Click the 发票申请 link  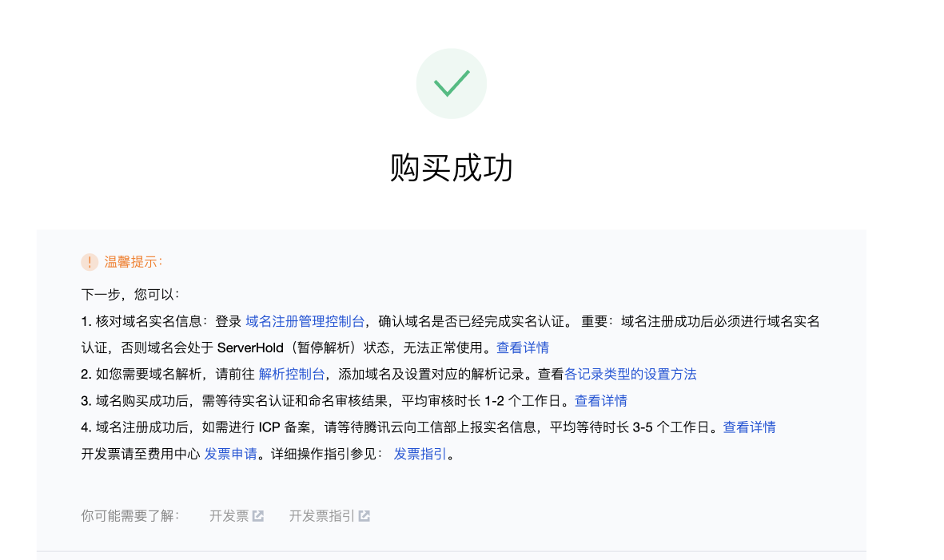point(230,454)
